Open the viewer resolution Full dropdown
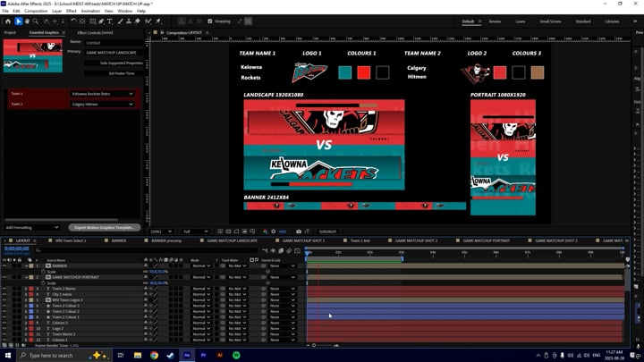This screenshot has width=644, height=362. click(x=196, y=232)
